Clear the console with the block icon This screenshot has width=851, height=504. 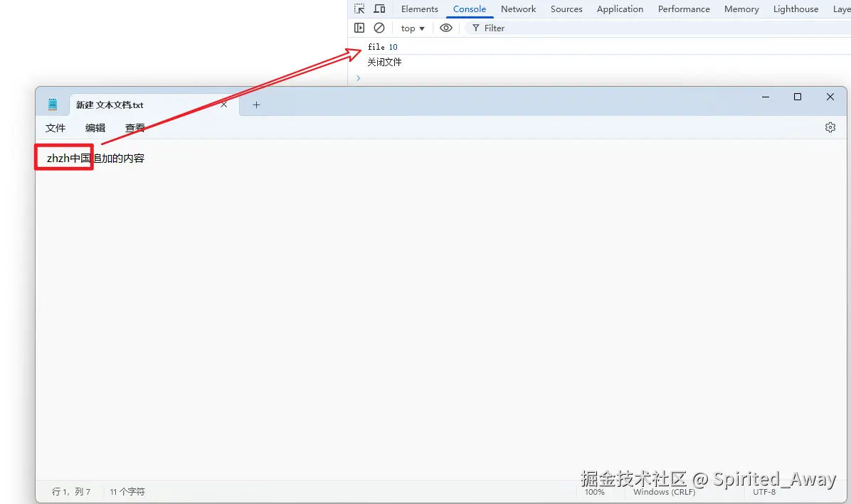tap(379, 28)
